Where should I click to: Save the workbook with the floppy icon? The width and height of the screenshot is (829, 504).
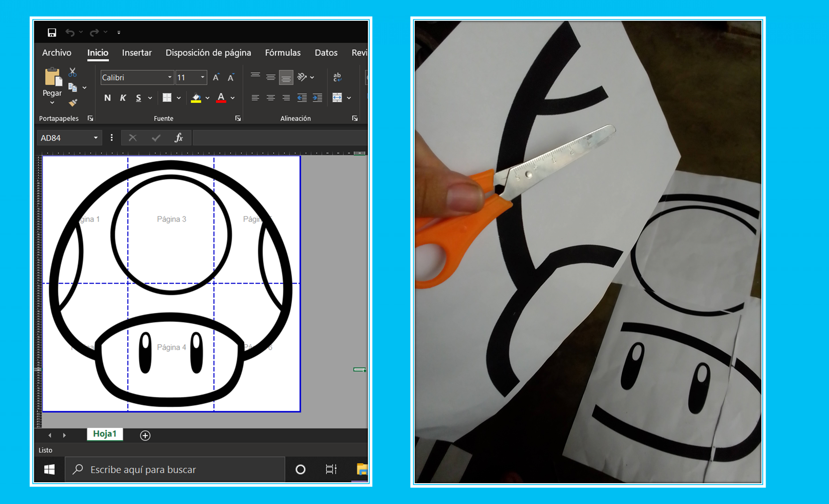tap(52, 32)
